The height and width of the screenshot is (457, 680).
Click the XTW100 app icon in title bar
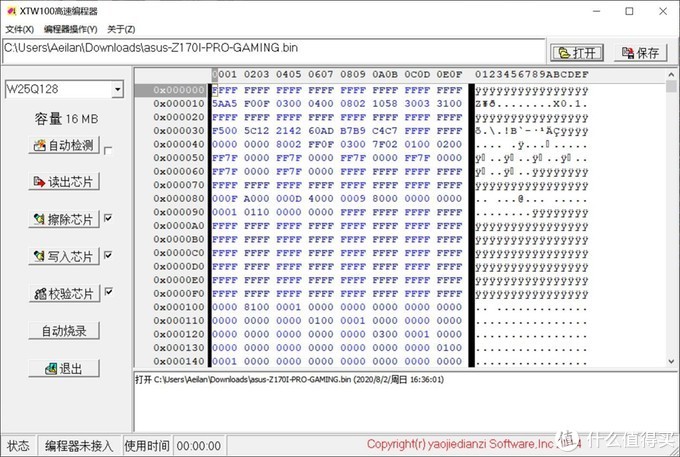[x=11, y=11]
